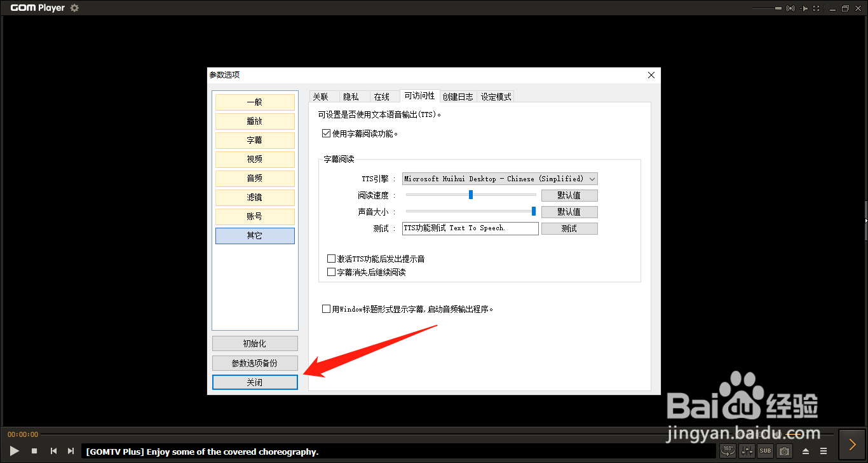Click the 阅读速度 slider handle
The image size is (868, 463).
click(x=471, y=195)
